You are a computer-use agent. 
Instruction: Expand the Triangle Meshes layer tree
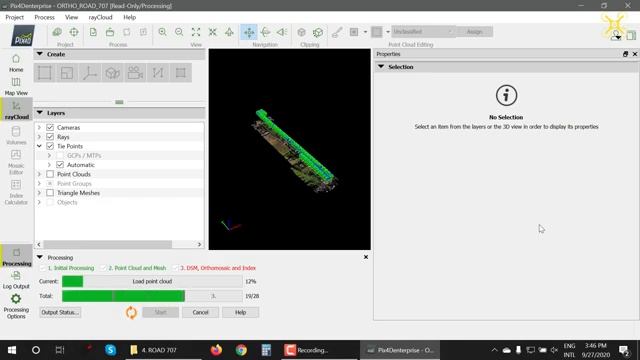(x=40, y=193)
